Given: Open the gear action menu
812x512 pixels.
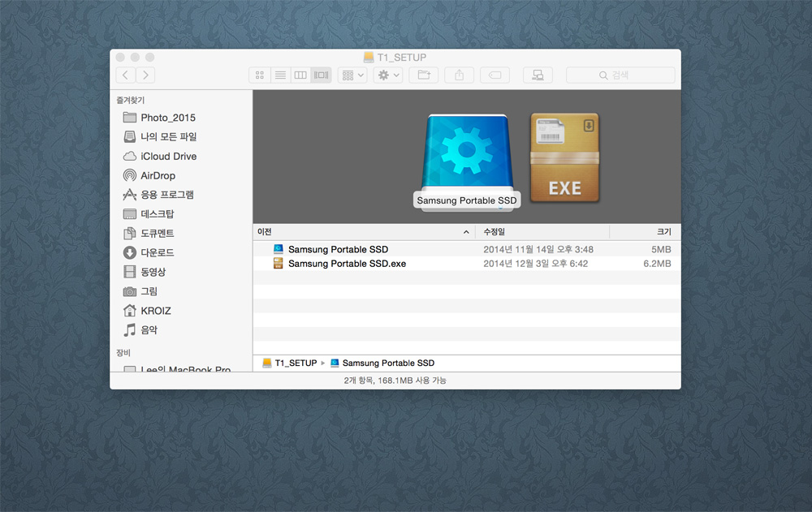Looking at the screenshot, I should (387, 75).
